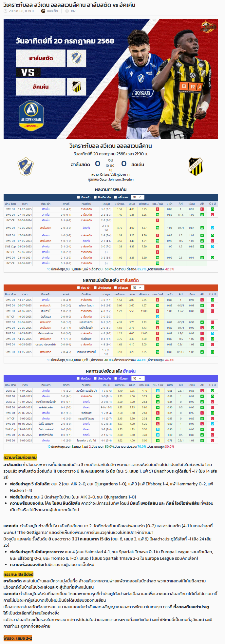Click green O badge in head-to-head 23-10-2021 row
Screen dimensions: 225x644
tap(213, 258)
